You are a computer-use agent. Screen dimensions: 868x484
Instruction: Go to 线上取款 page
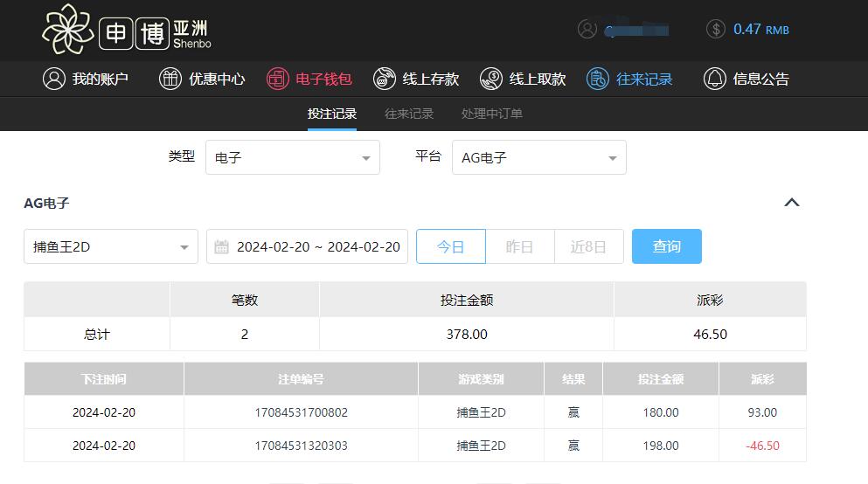click(x=523, y=79)
